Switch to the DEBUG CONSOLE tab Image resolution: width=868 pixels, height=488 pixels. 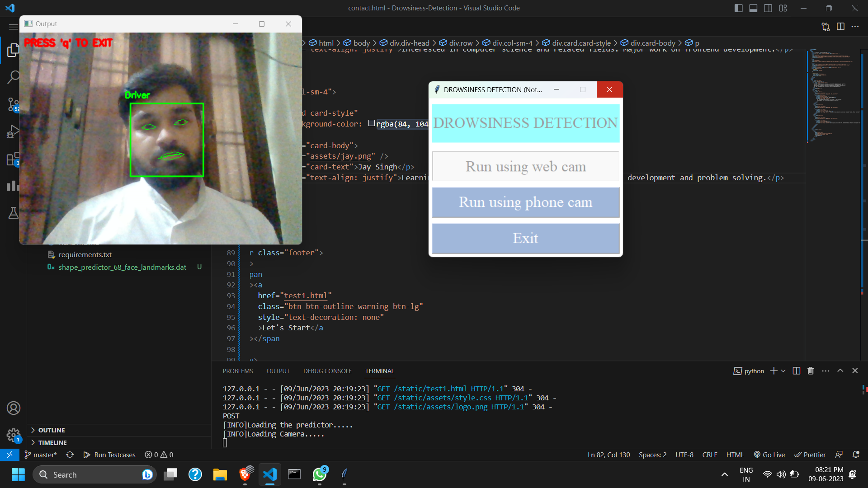(x=327, y=371)
